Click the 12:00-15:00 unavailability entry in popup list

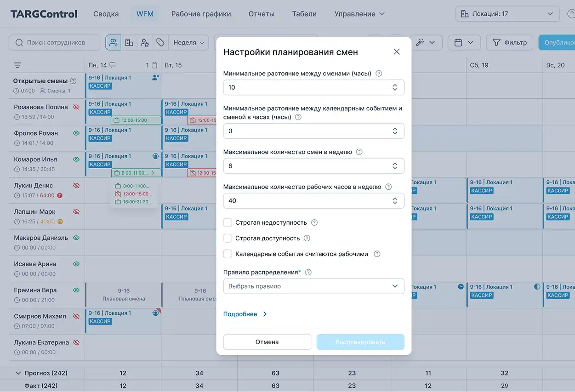[132, 194]
